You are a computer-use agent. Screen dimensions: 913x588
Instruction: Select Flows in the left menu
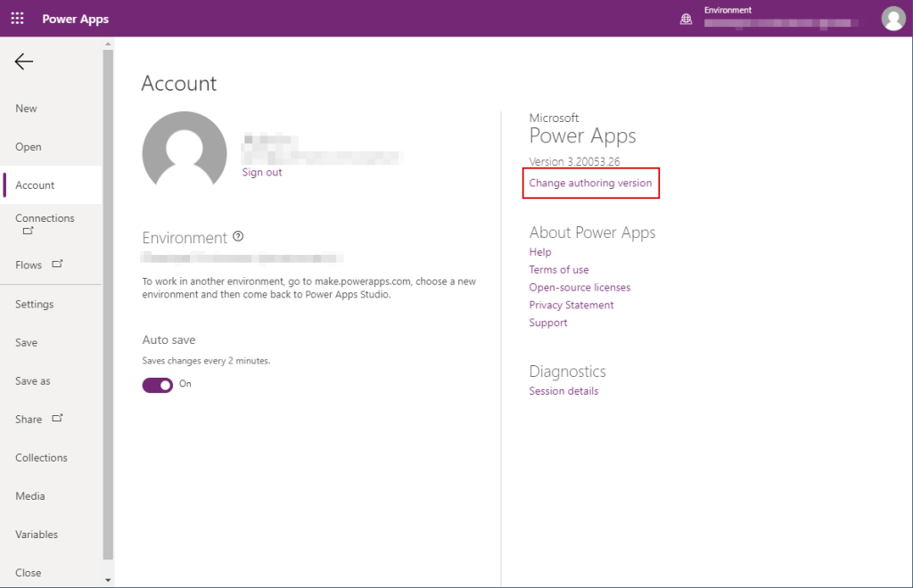click(x=29, y=265)
